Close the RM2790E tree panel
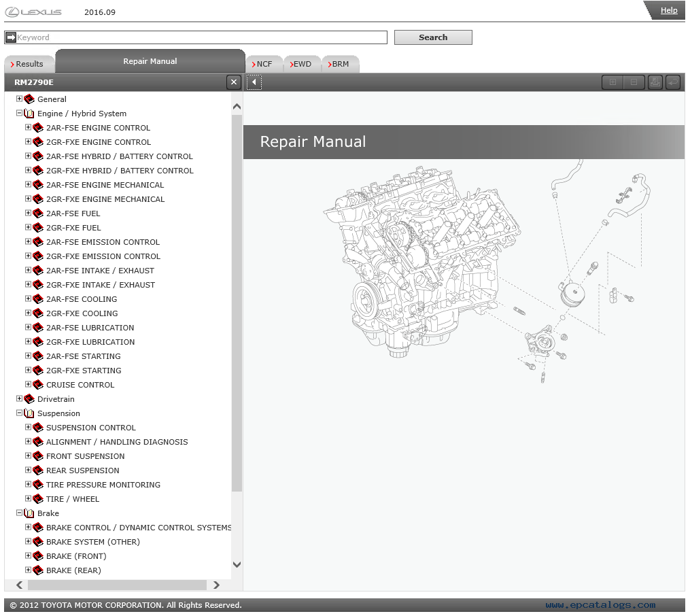Image resolution: width=690 pixels, height=616 pixels. click(x=234, y=82)
